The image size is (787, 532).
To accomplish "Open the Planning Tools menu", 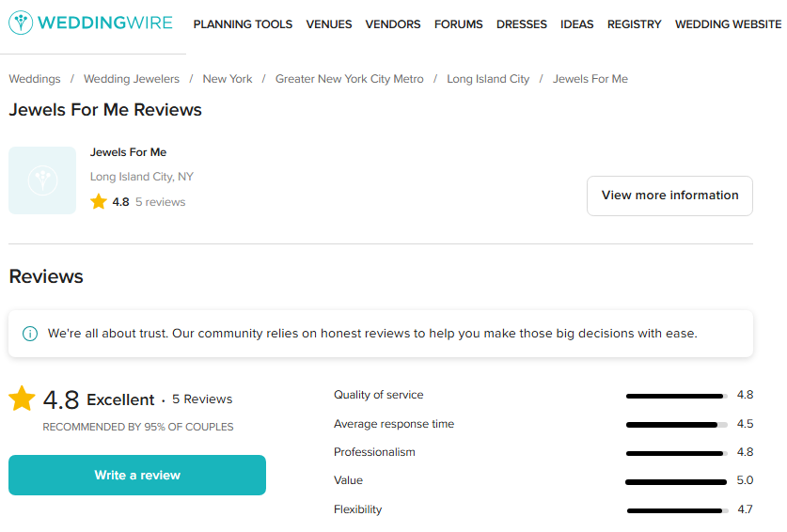I will [x=243, y=24].
